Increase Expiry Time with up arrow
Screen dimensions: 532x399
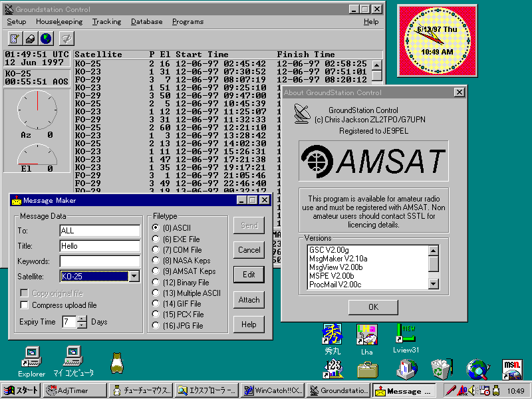[82, 319]
